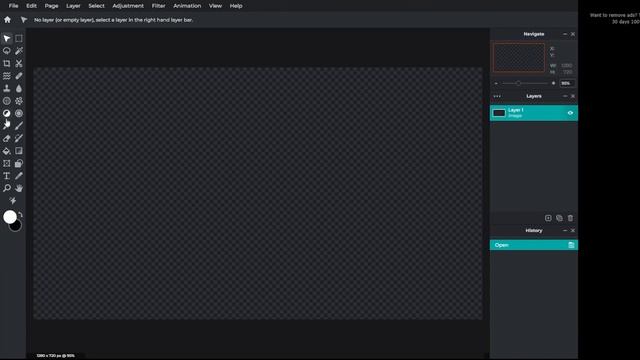640x360 pixels.
Task: Open the Help menu
Action: 236,6
